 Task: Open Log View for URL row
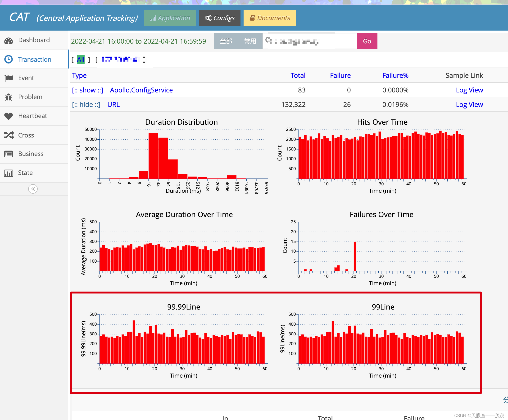point(469,105)
